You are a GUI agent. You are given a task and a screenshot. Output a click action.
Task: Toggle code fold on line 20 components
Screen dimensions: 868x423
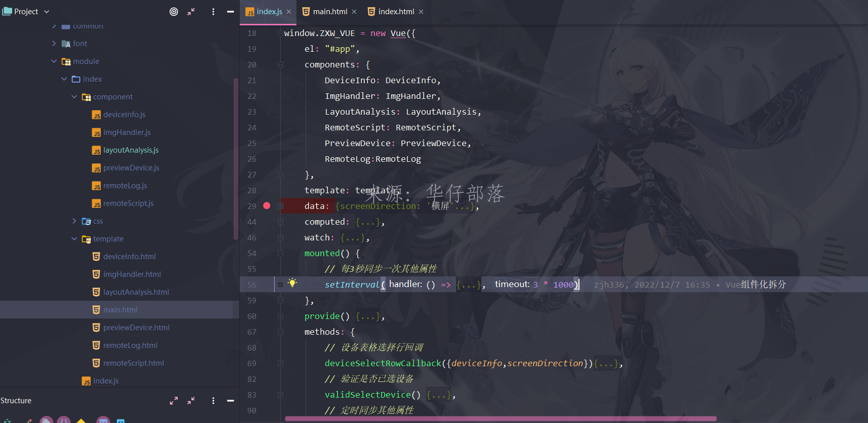pos(280,65)
